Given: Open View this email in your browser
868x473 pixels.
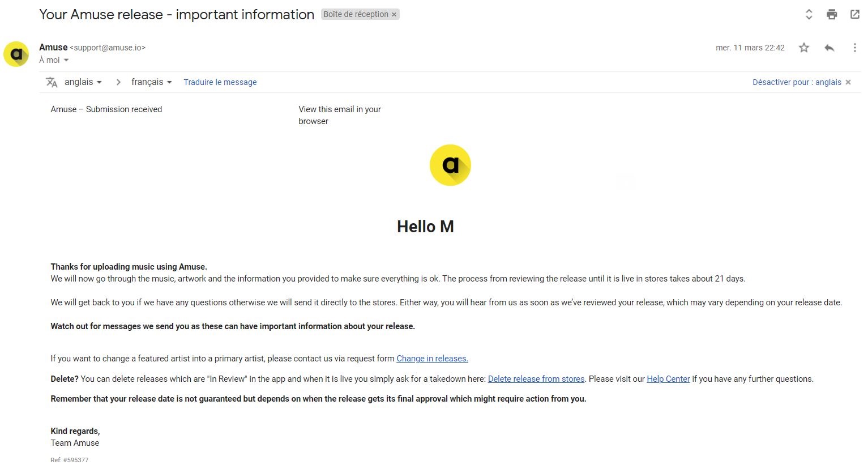Looking at the screenshot, I should pyautogui.click(x=340, y=115).
